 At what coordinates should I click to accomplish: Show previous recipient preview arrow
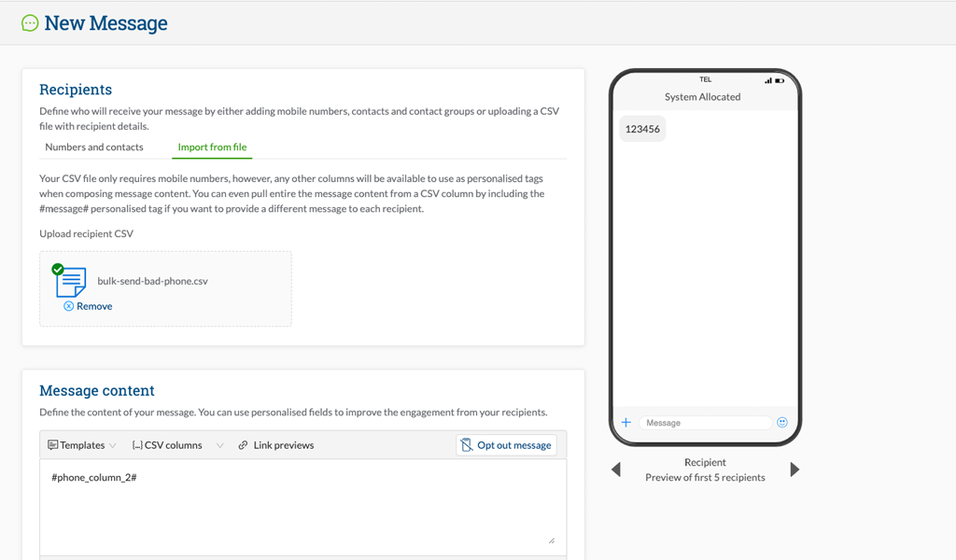616,469
